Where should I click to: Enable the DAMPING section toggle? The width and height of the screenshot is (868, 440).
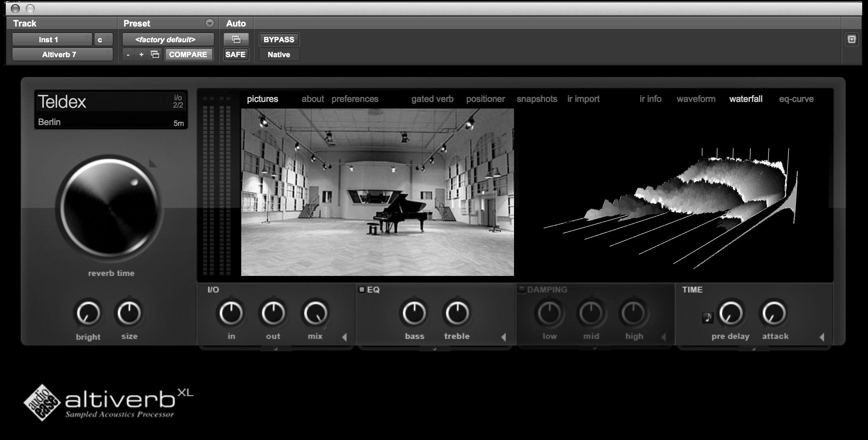point(522,290)
